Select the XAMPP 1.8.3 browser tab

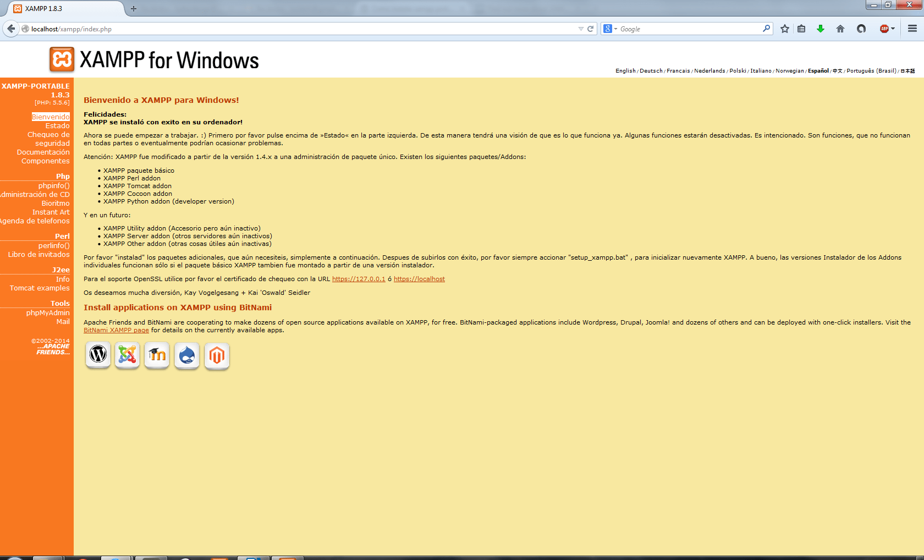[x=67, y=8]
